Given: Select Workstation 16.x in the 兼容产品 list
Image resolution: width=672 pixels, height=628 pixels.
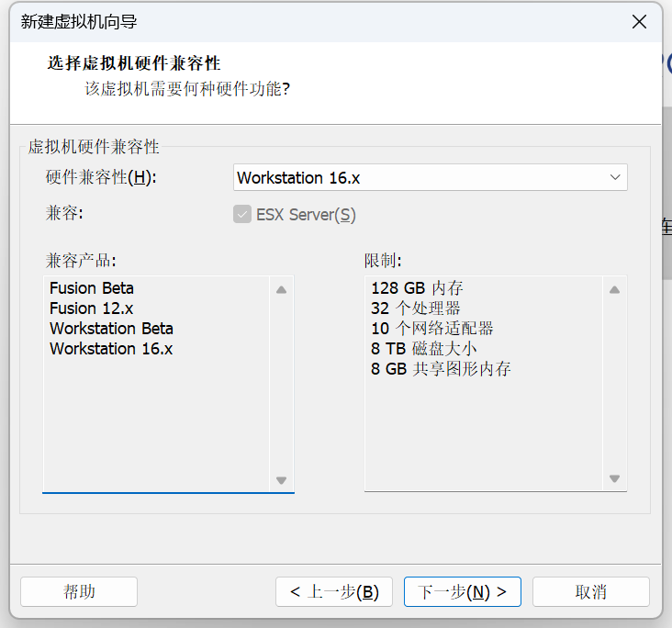Looking at the screenshot, I should (x=111, y=349).
